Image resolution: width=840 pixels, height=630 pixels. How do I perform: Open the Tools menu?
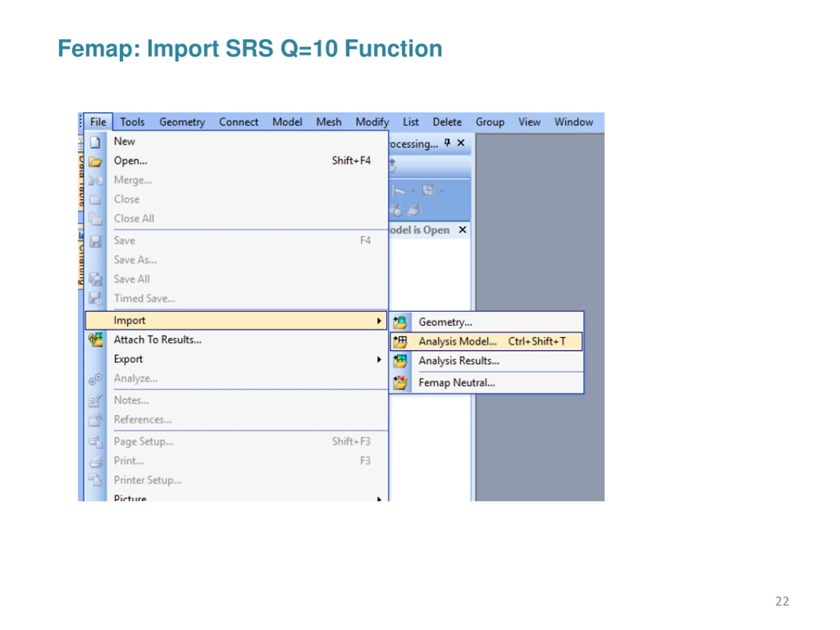click(132, 122)
